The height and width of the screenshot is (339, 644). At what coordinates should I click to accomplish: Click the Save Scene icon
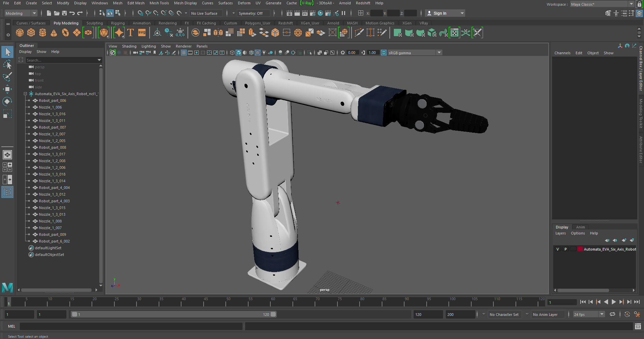(x=64, y=13)
